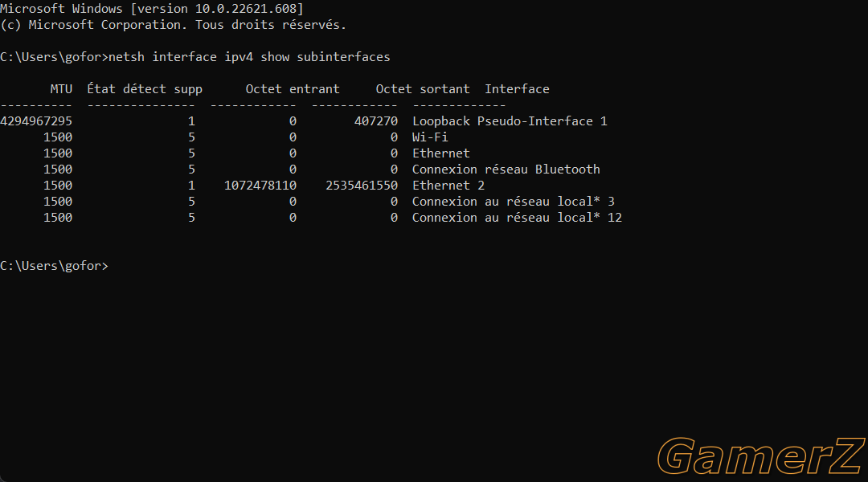The height and width of the screenshot is (482, 868).
Task: Click Loopback Pseudo-Interface 1 row name
Action: tap(510, 121)
